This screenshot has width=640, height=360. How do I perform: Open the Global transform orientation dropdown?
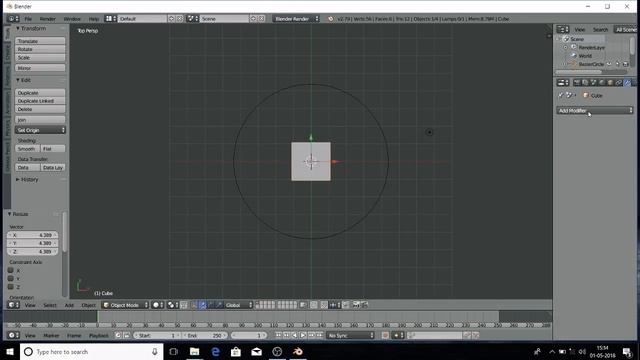239,305
